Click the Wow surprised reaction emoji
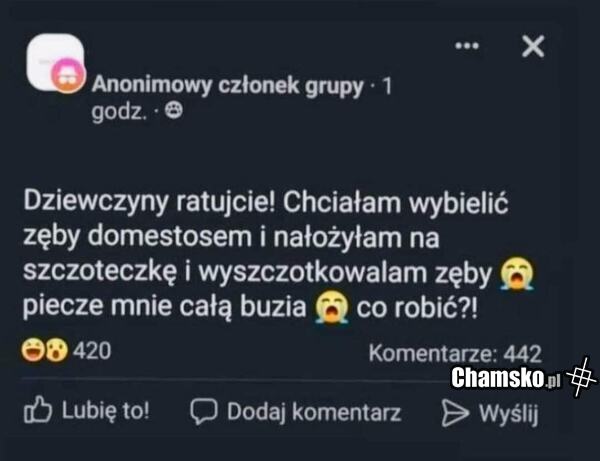Image resolution: width=600 pixels, height=461 pixels. [57, 350]
